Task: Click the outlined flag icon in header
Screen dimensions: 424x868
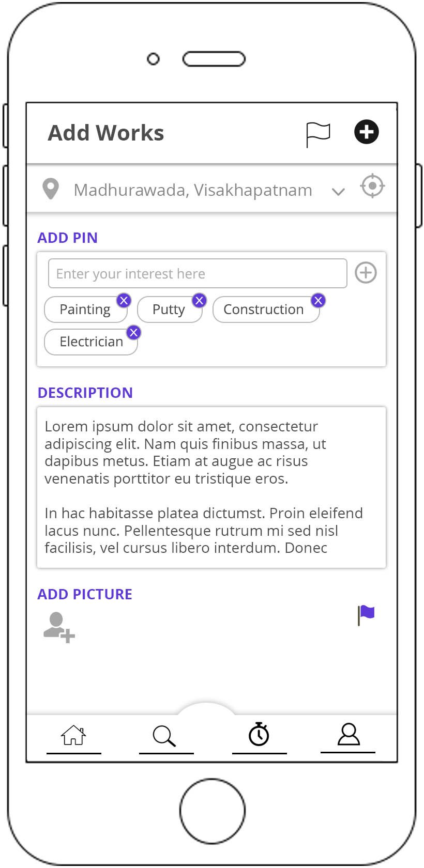Action: click(x=317, y=134)
